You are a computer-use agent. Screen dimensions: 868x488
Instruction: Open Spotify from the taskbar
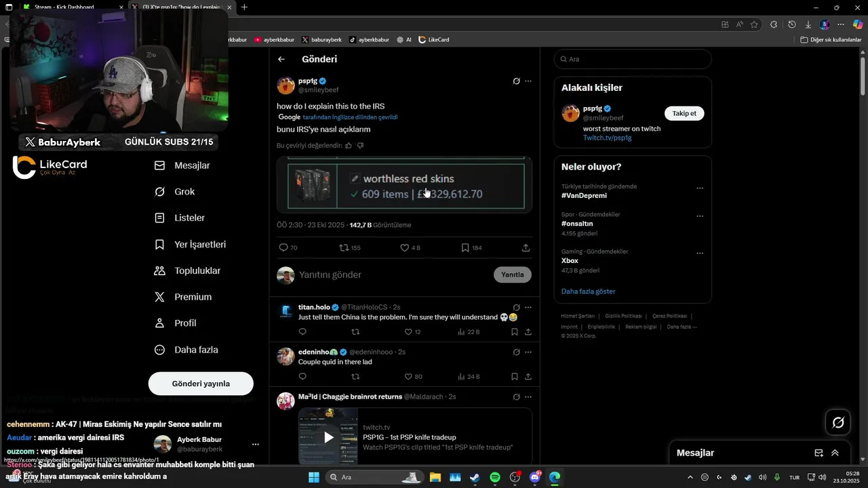pos(494,477)
